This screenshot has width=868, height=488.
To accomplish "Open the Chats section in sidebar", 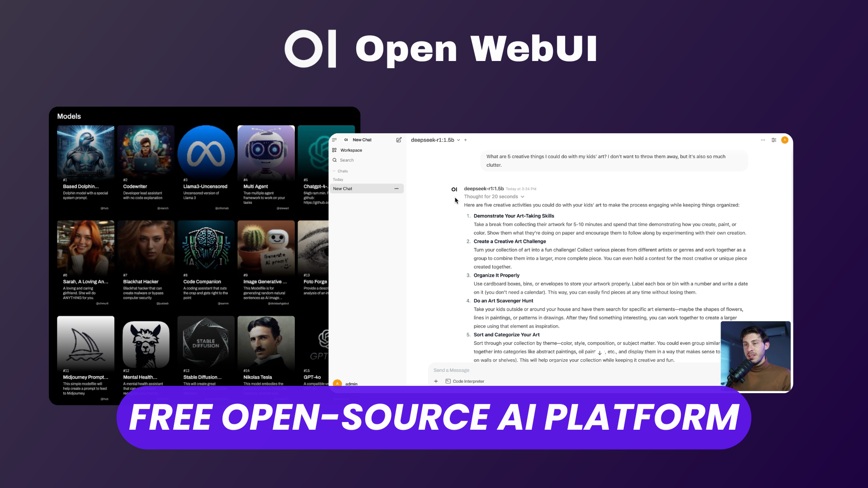I will click(x=343, y=171).
